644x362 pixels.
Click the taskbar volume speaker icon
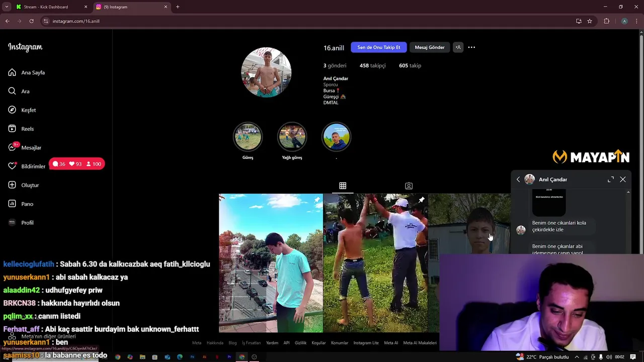coord(609,357)
